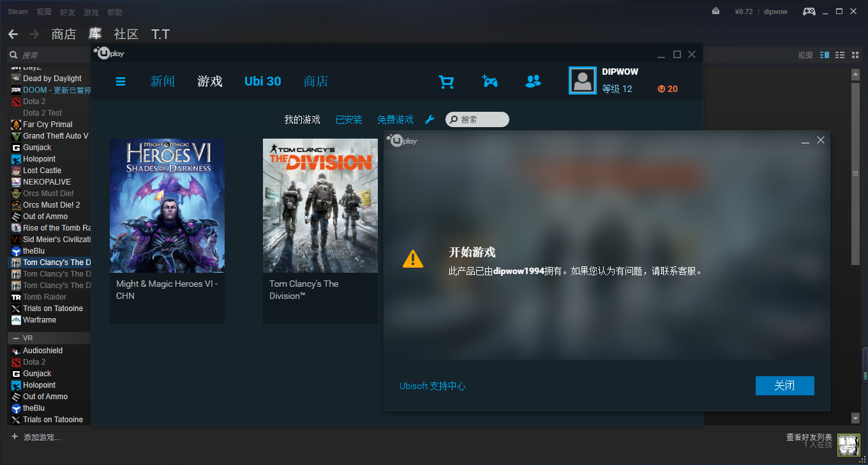Click the Lost Castle game icon
The height and width of the screenshot is (465, 868).
coord(16,171)
